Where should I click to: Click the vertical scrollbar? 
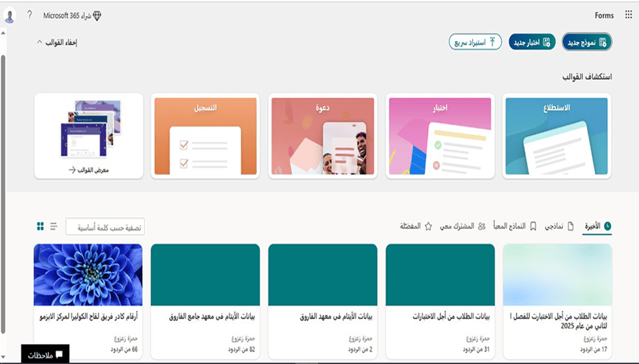point(3,194)
